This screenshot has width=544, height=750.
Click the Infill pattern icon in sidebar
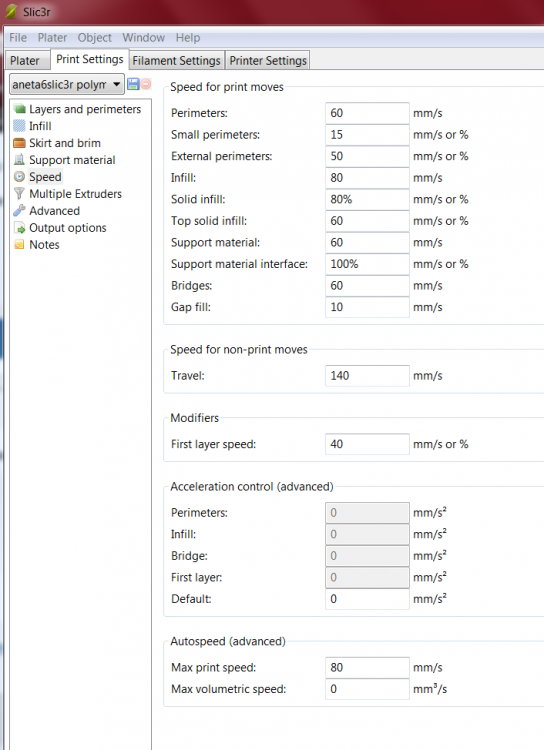point(19,126)
